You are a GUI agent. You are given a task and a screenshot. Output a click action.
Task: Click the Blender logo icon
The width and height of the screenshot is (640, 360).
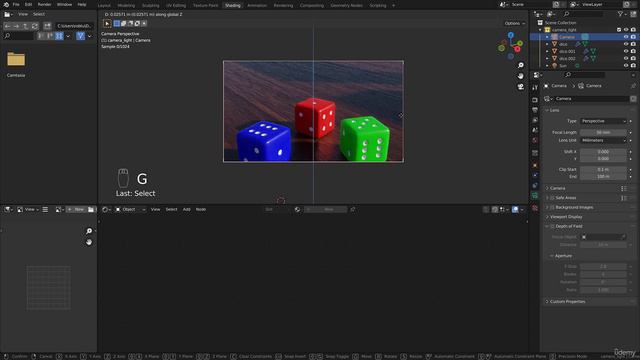(6, 4)
